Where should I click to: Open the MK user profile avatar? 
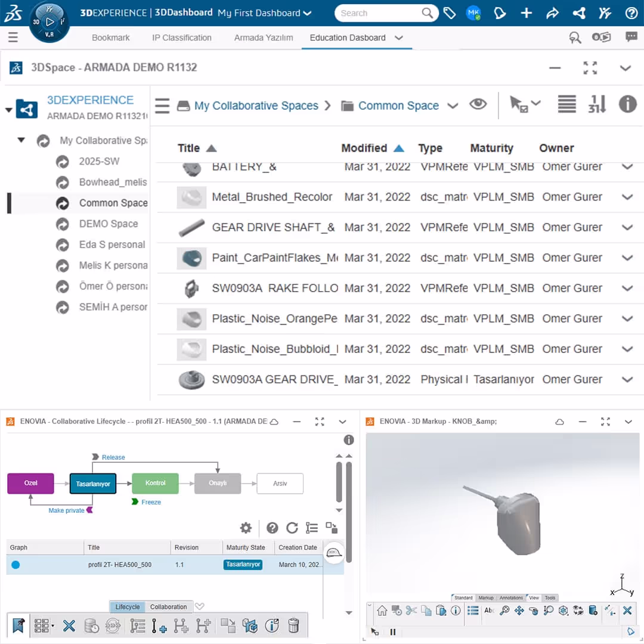[473, 13]
